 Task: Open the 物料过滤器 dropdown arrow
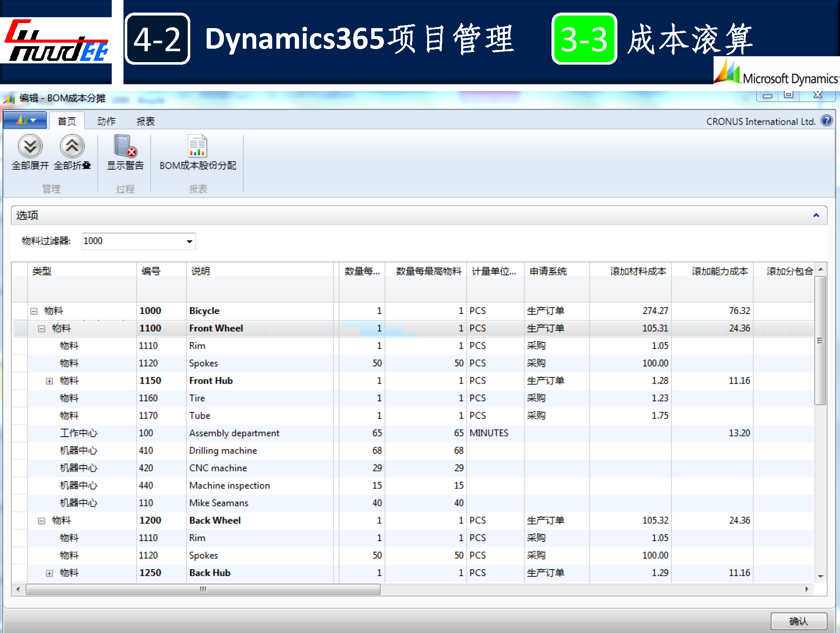pos(189,241)
